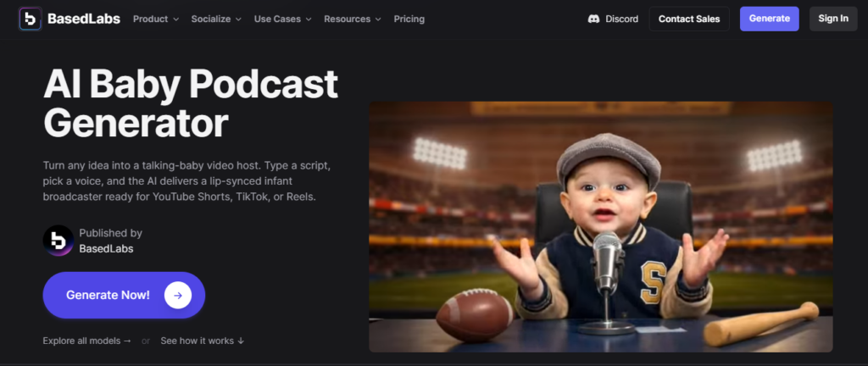This screenshot has height=366, width=868.
Task: Expand the Product dropdown menu
Action: pos(155,19)
